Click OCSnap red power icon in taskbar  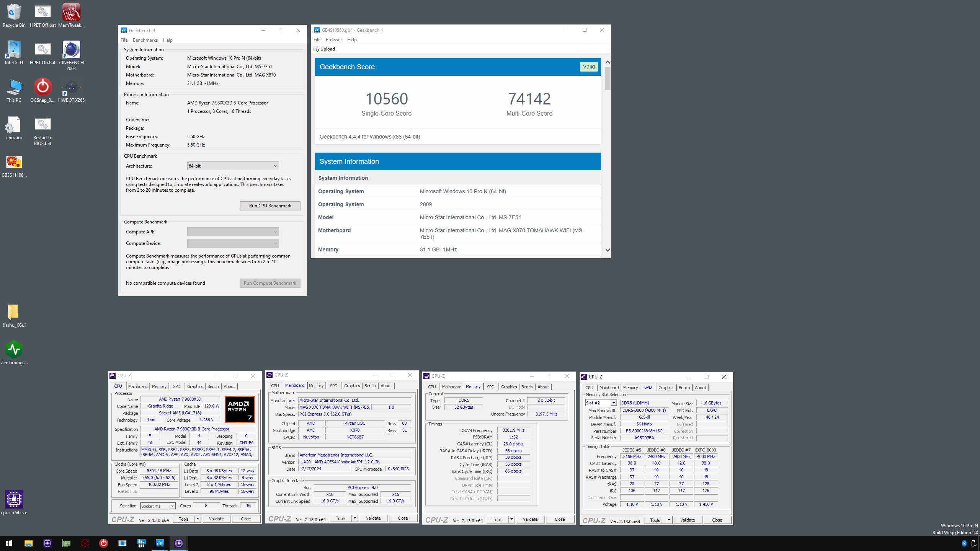pyautogui.click(x=103, y=543)
